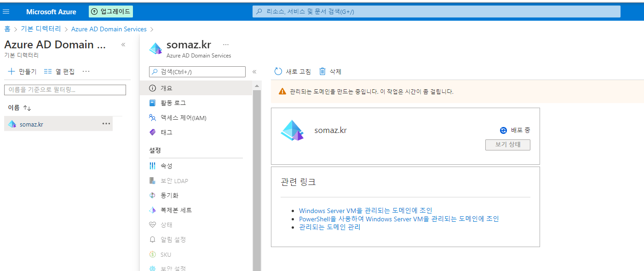Open PowerShell을 사용하여 Windows Server VM link
The width and height of the screenshot is (644, 271).
(399, 219)
